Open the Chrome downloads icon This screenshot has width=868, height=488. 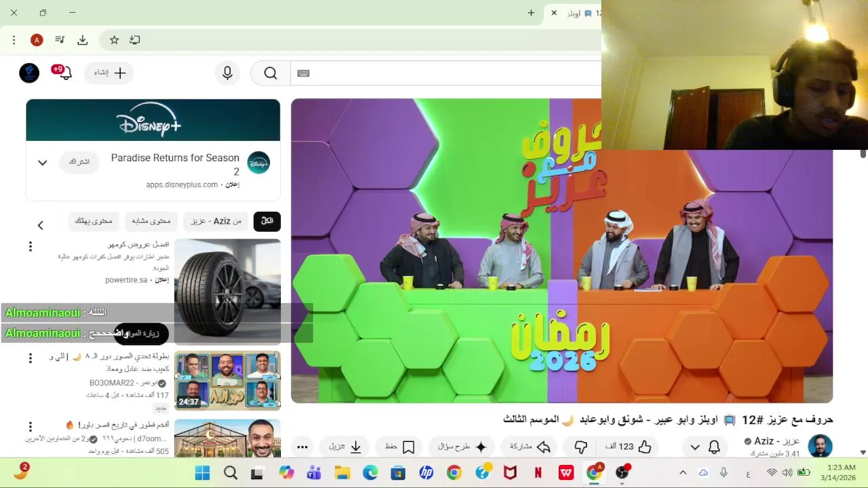coord(83,40)
